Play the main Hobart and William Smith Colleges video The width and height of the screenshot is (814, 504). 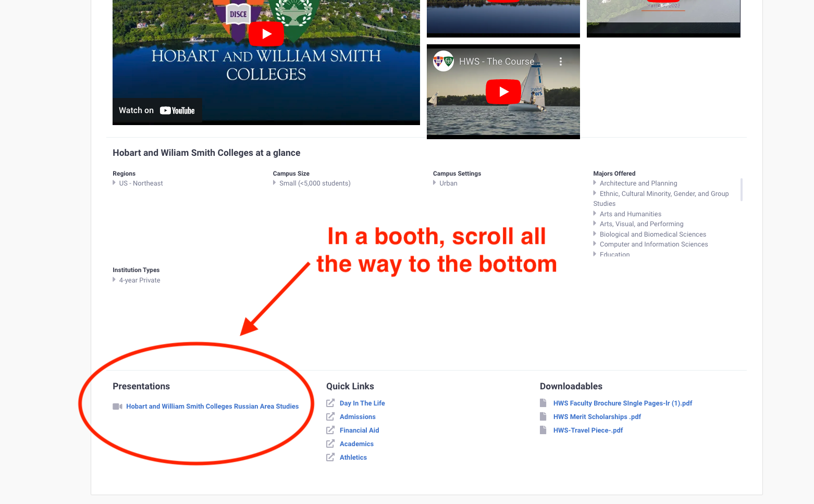pos(266,34)
